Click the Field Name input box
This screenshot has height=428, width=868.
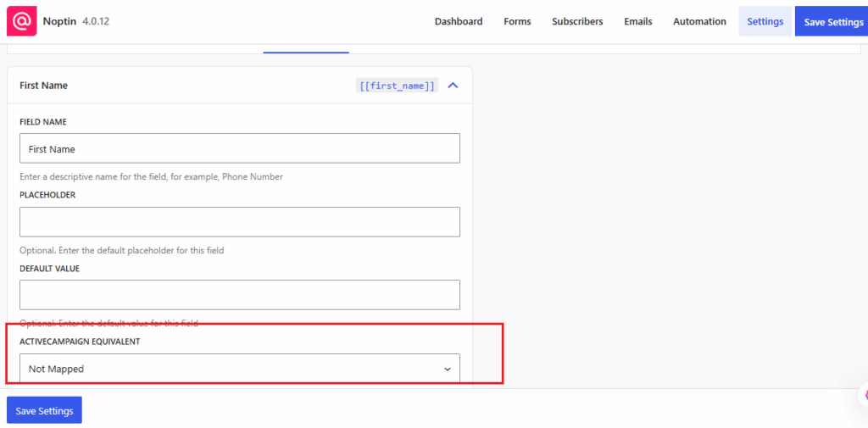click(240, 148)
